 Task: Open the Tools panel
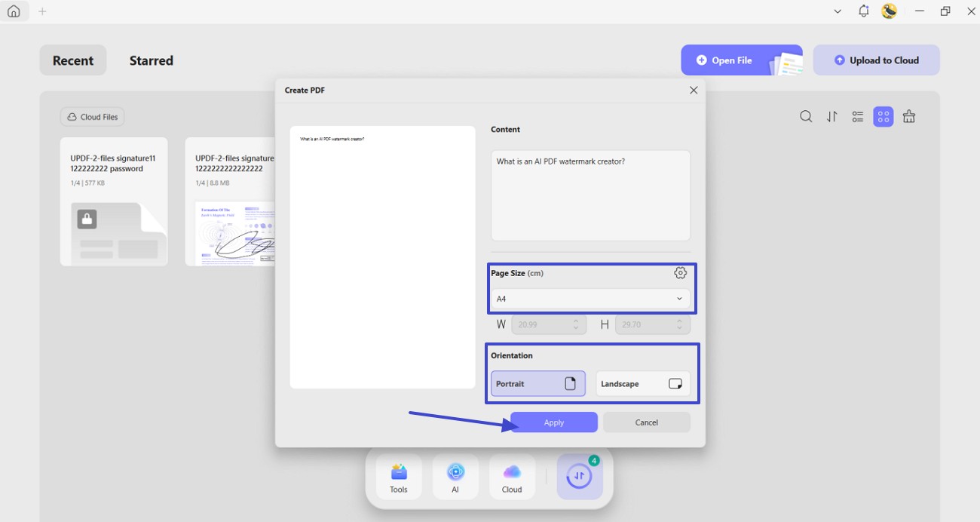[399, 477]
